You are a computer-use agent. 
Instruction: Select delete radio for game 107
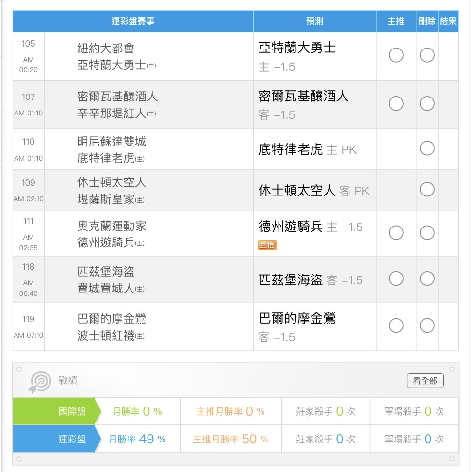tap(427, 103)
